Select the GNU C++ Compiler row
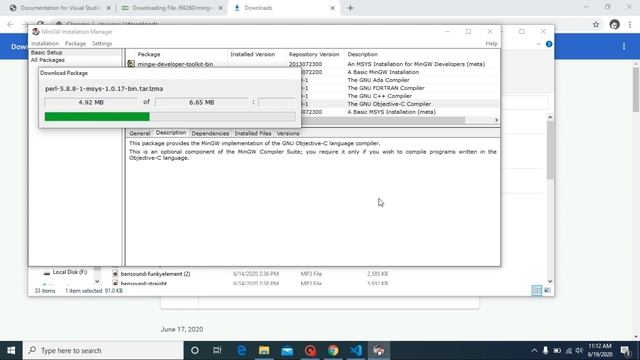This screenshot has height=360, width=640. tap(400, 96)
